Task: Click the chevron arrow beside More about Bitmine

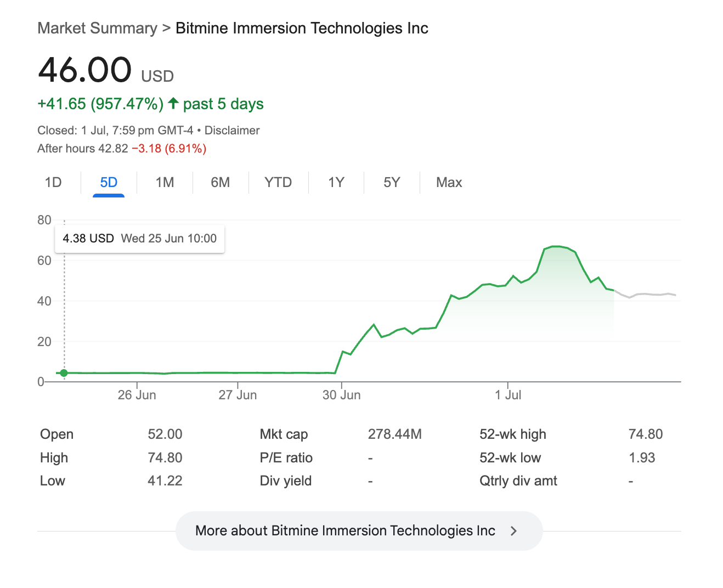Action: coord(513,531)
